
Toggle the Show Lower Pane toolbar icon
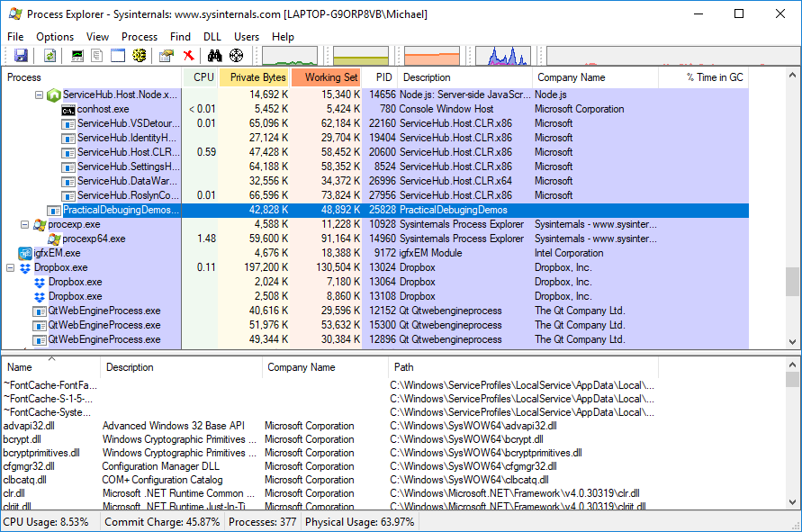[118, 55]
